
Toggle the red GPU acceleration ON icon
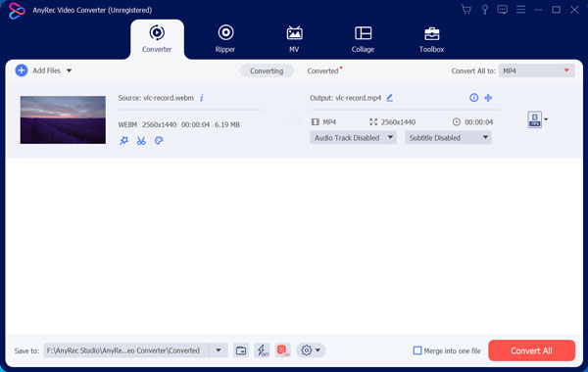283,350
